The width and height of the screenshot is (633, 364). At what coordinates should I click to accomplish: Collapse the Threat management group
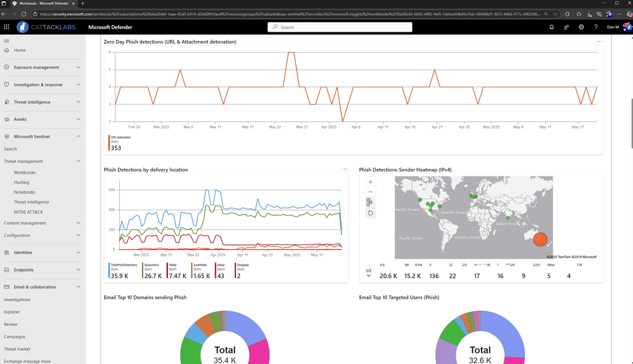point(79,161)
